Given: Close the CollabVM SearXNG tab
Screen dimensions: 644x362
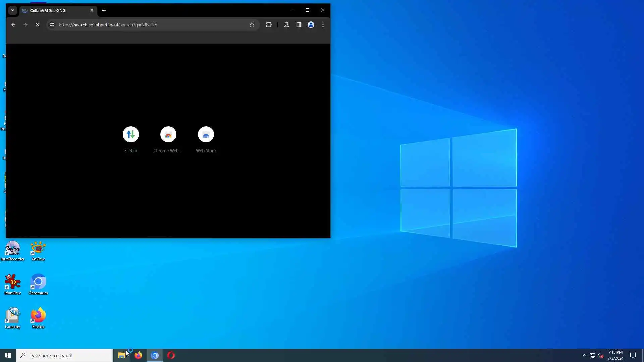Looking at the screenshot, I should [x=92, y=10].
